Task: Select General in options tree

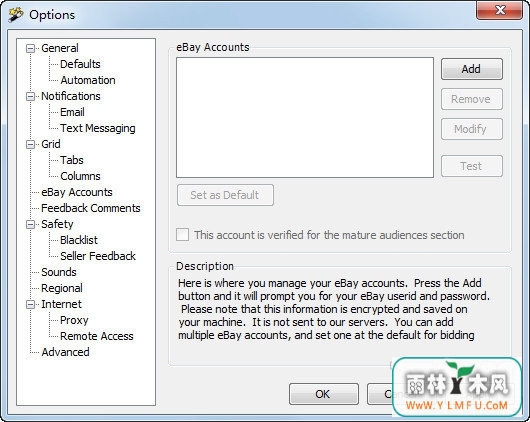Action: pyautogui.click(x=60, y=48)
